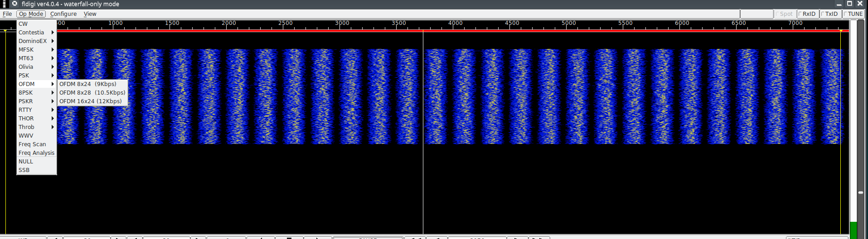Click the fldigi title bar icon
The width and height of the screenshot is (868, 239).
[x=15, y=4]
